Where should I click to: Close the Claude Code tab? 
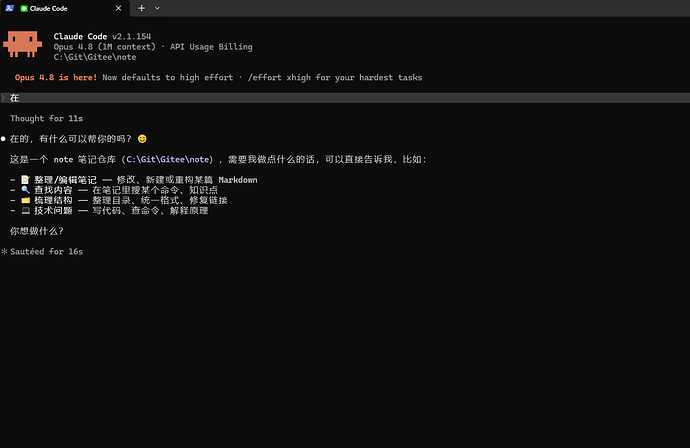tap(118, 8)
